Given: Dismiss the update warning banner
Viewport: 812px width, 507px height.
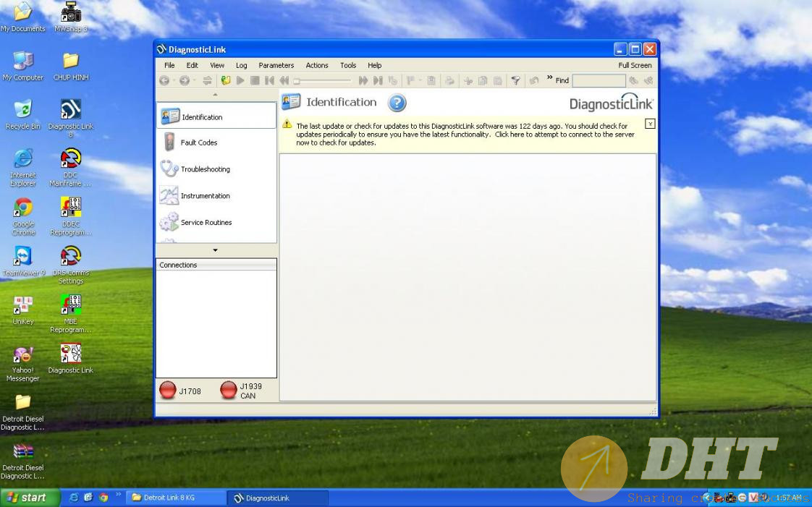Looking at the screenshot, I should 650,124.
